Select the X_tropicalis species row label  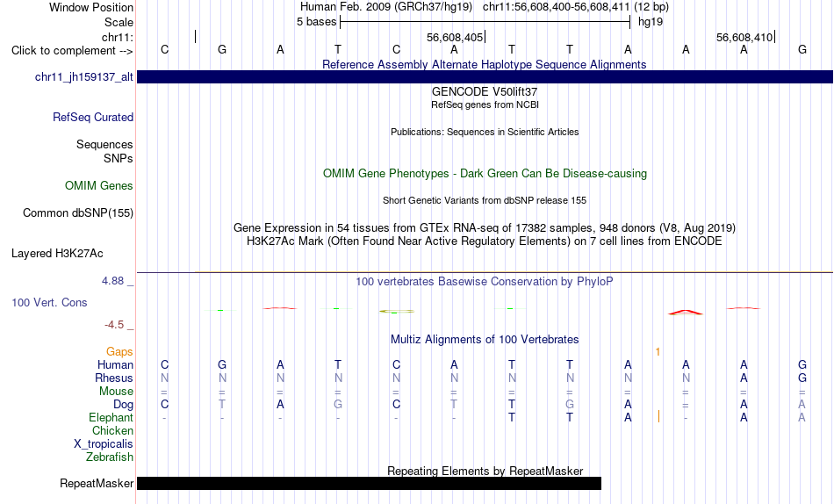tap(104, 444)
